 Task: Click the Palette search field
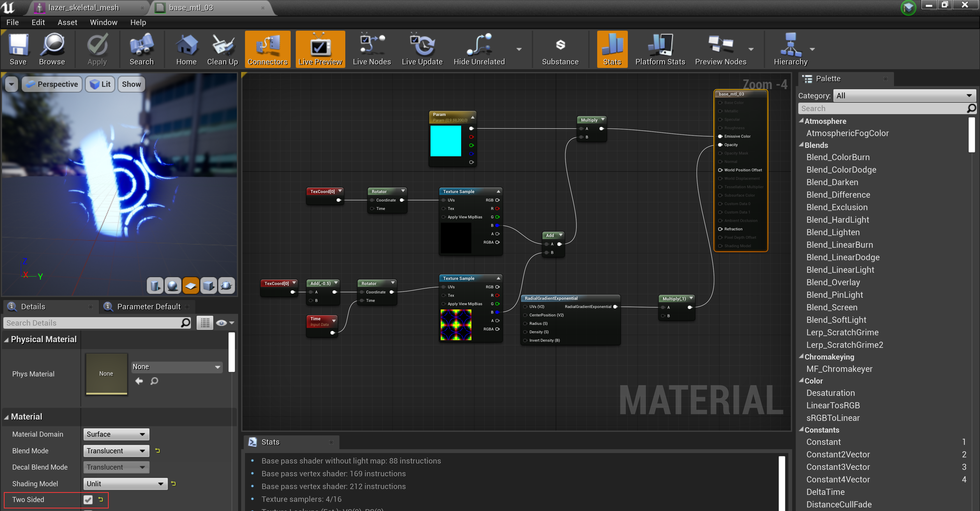(883, 108)
